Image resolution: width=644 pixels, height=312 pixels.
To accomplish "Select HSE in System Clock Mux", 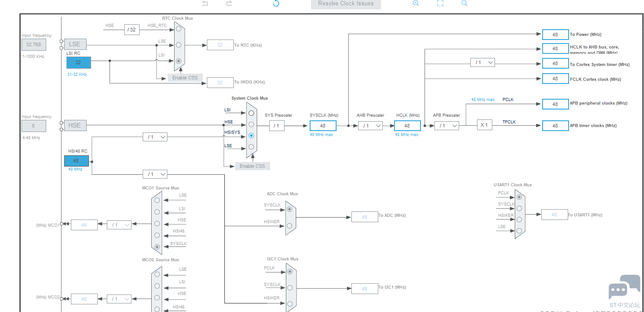I will tap(251, 124).
